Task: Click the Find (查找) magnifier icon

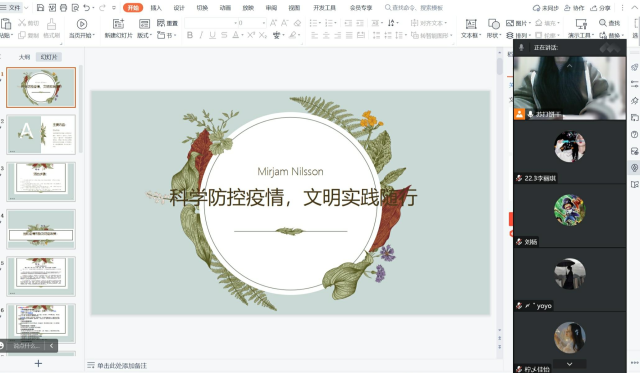Action: (602, 23)
